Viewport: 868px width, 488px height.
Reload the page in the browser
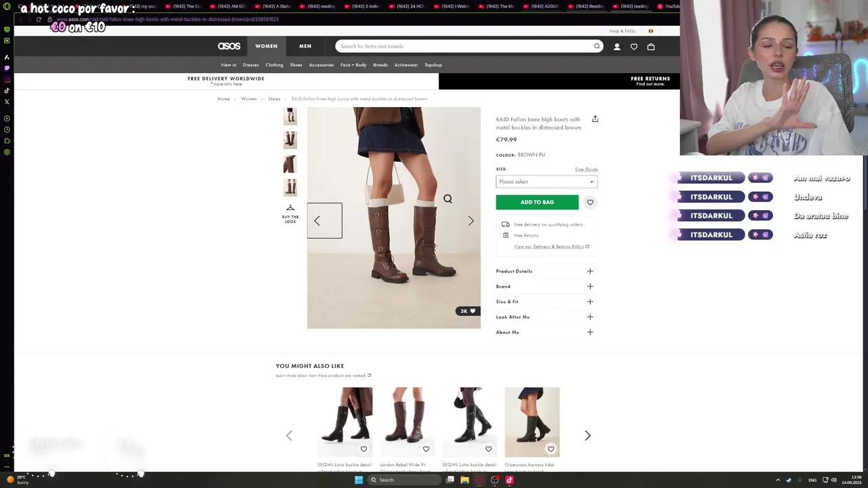39,19
